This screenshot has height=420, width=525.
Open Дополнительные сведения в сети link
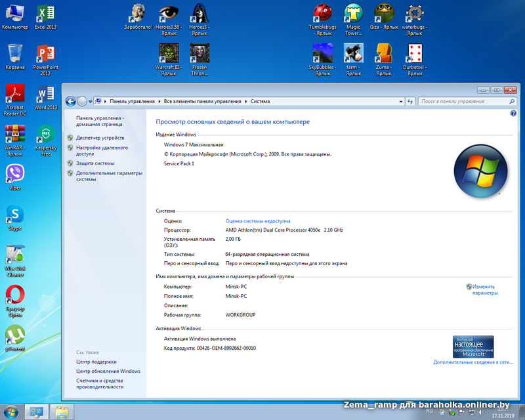(x=473, y=362)
